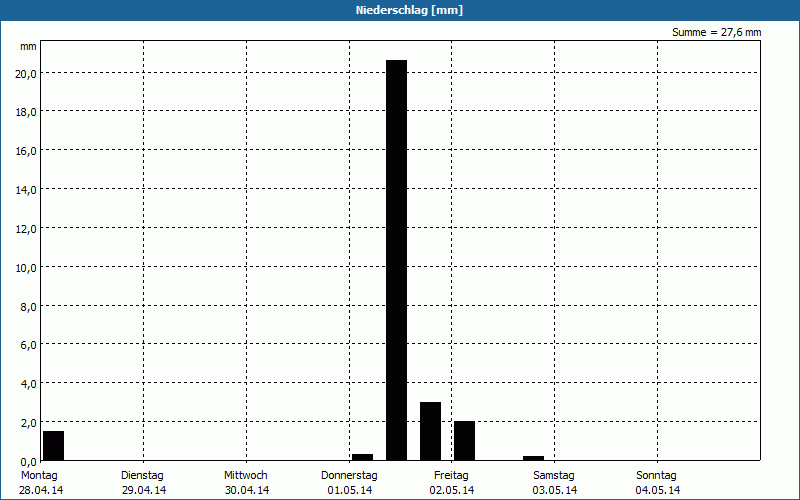Viewport: 800px width, 500px height.
Task: Click the 3,0 mm bar before Freitag
Action: click(x=431, y=431)
